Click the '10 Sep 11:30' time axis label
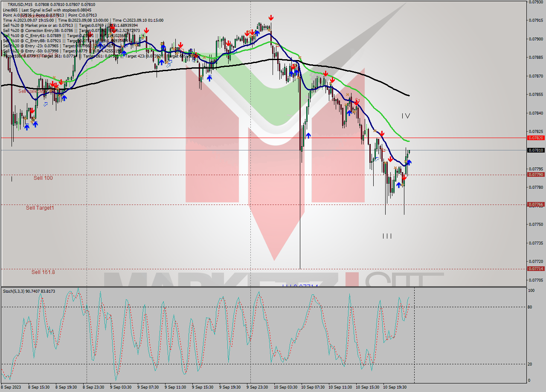The width and height of the screenshot is (546, 392). [340, 387]
